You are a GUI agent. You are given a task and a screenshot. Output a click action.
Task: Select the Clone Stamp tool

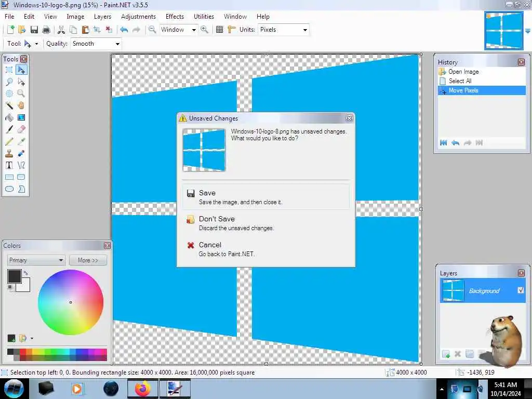click(x=9, y=153)
